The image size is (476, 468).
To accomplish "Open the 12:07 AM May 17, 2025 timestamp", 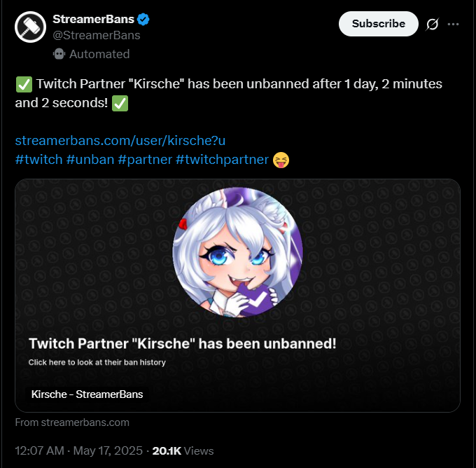I will point(78,450).
